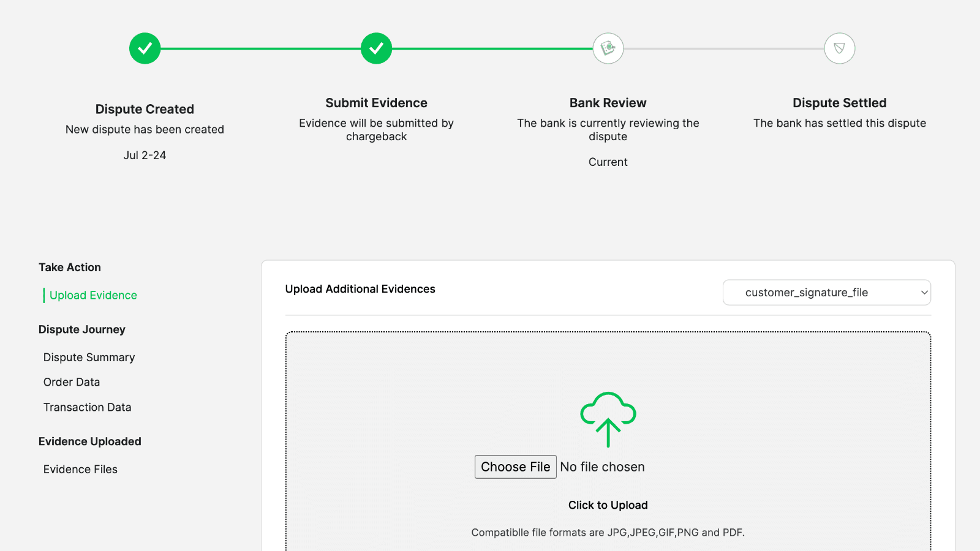The image size is (980, 551).
Task: Select Upload Evidence in the sidebar
Action: 93,295
